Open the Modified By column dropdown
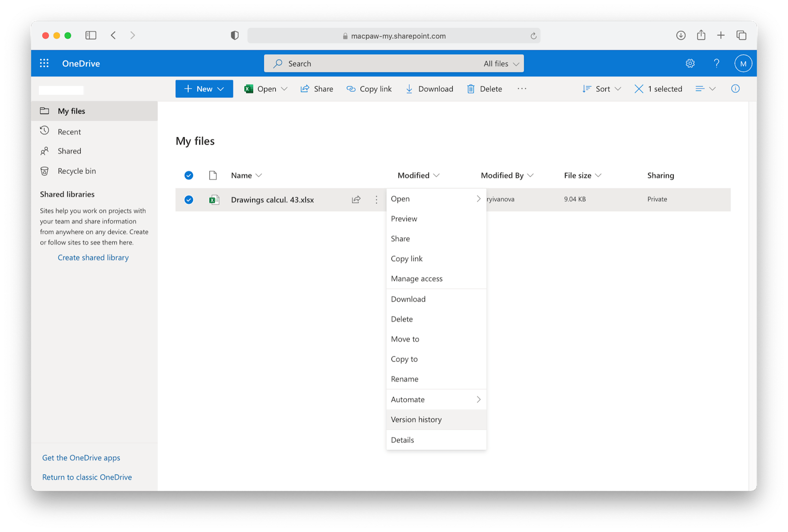788x532 pixels. coord(507,175)
